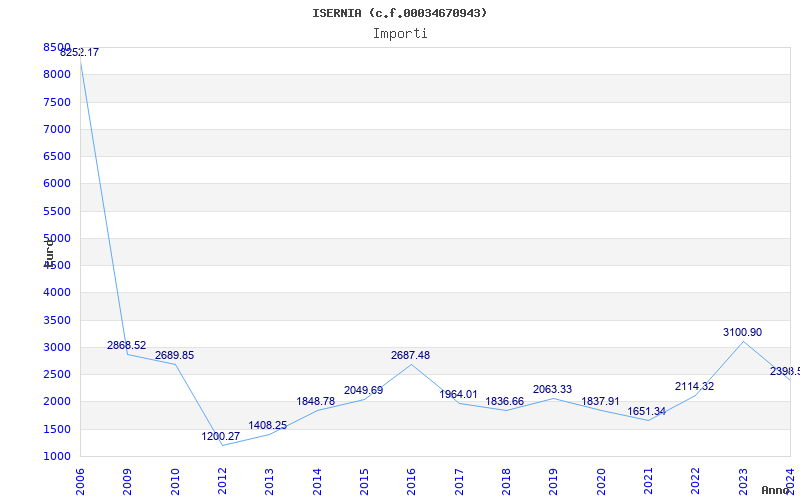The width and height of the screenshot is (800, 500).
Task: Click the 3100.90 peak for 2023
Action: [742, 332]
